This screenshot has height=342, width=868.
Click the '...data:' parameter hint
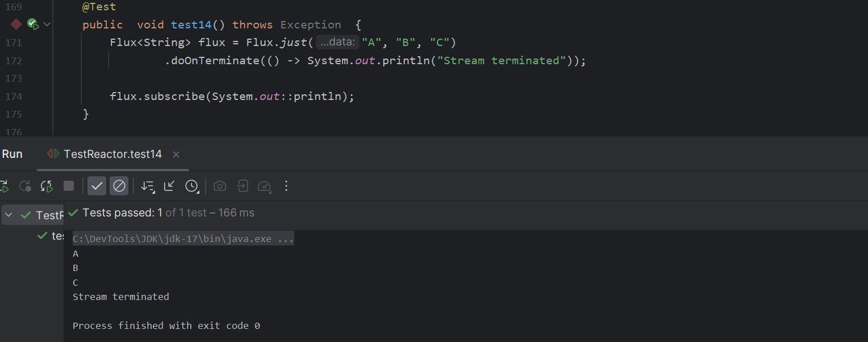pos(338,43)
